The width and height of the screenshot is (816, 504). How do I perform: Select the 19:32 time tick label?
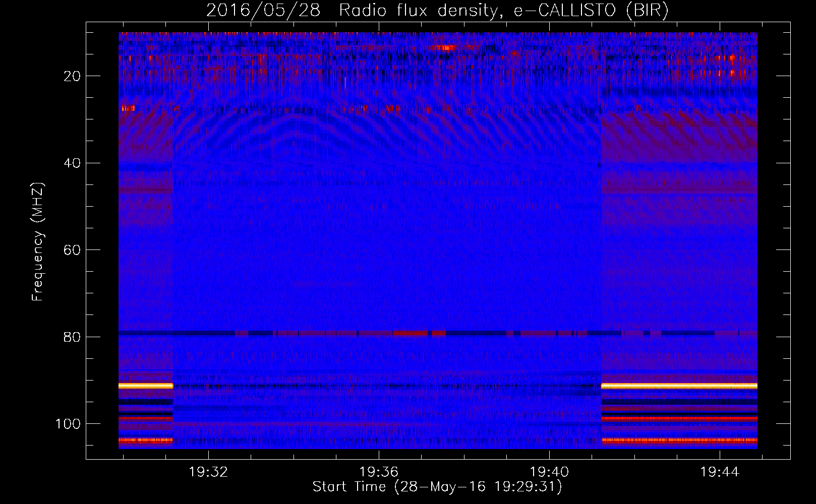208,472
